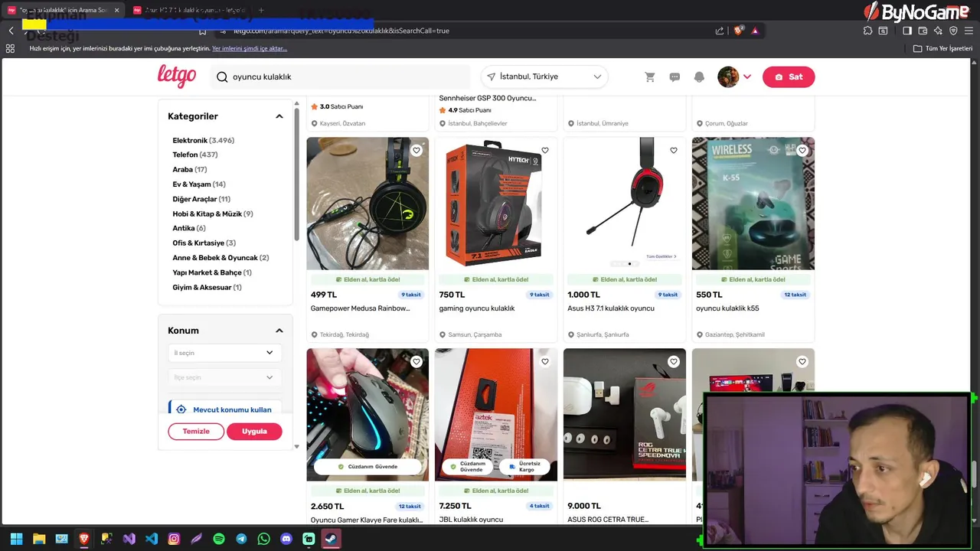The width and height of the screenshot is (980, 551).
Task: Click the Brave Rewards triangle icon
Action: coord(755,31)
